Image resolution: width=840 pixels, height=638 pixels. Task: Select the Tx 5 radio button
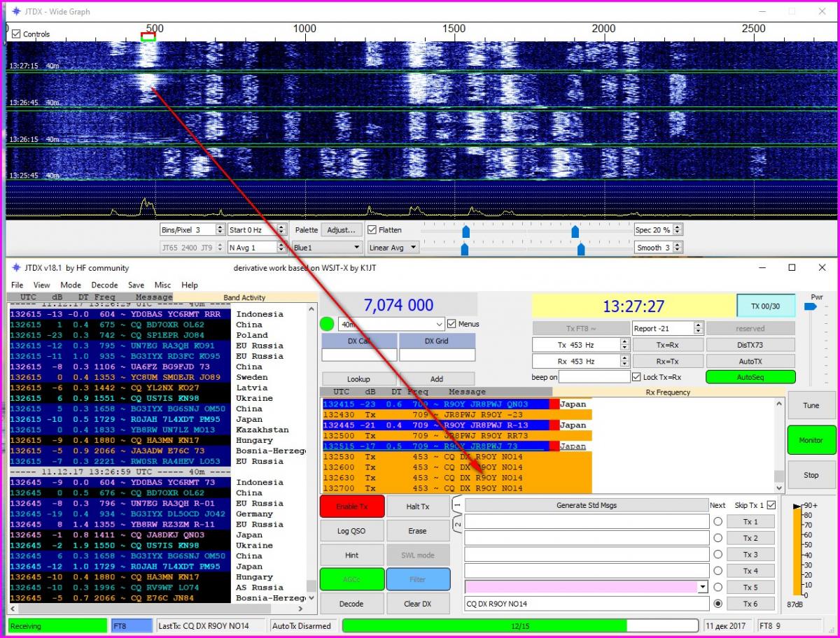pyautogui.click(x=717, y=587)
